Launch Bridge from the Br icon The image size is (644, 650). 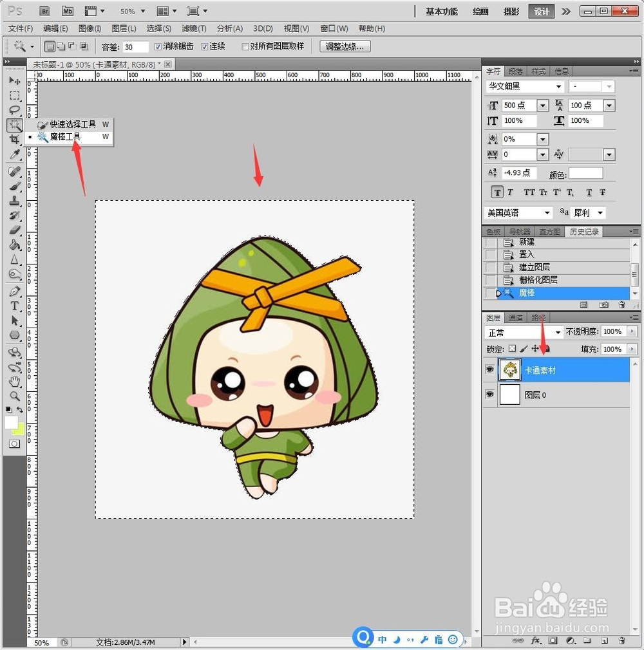(x=44, y=11)
